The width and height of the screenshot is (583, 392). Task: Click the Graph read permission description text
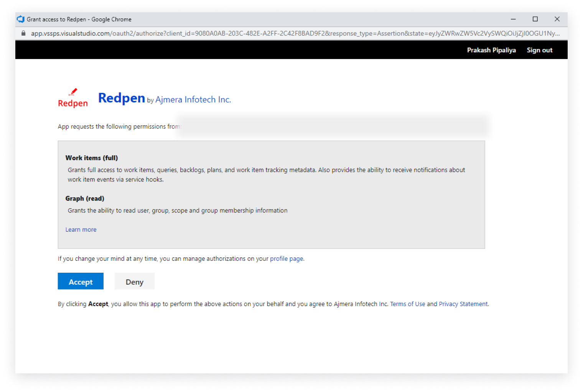tap(178, 211)
